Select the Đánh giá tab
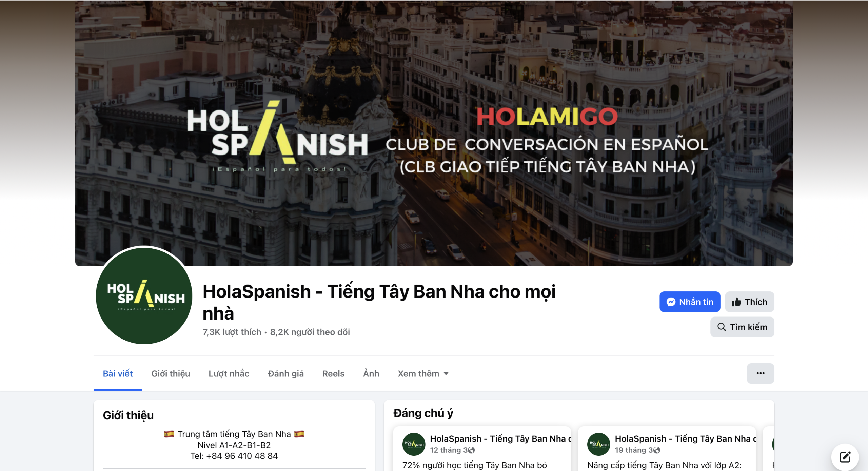868x471 pixels. [x=285, y=373]
